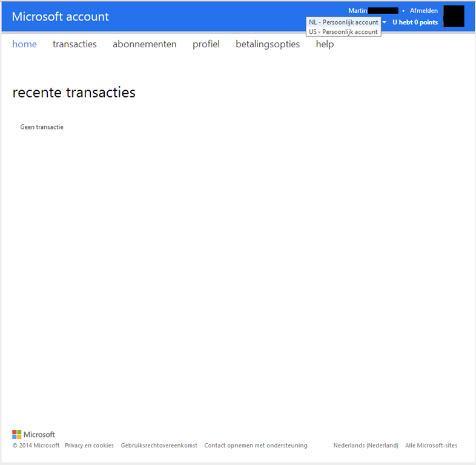Click the U hebt 0 points text
Viewport: 476px width, 465px height.
coord(415,22)
